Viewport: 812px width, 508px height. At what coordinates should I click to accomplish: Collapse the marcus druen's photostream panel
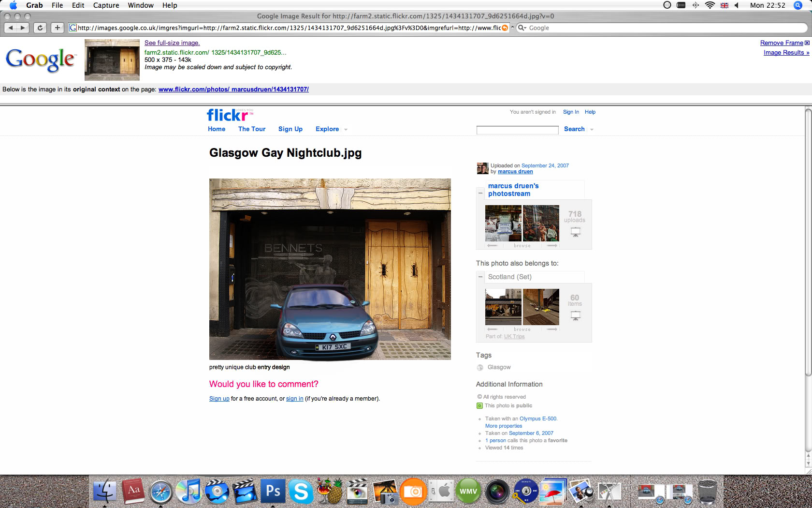point(480,193)
